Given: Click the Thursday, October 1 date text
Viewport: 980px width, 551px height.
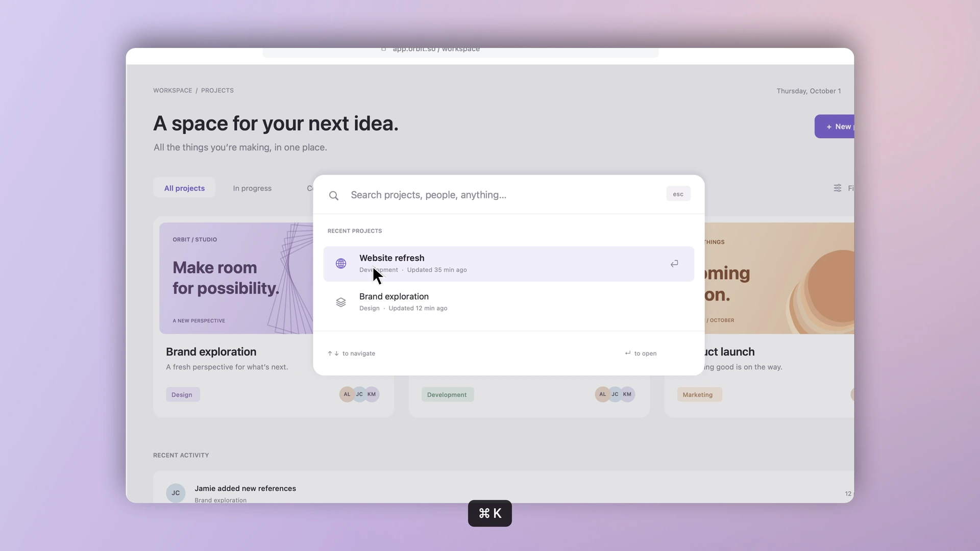Looking at the screenshot, I should [808, 91].
